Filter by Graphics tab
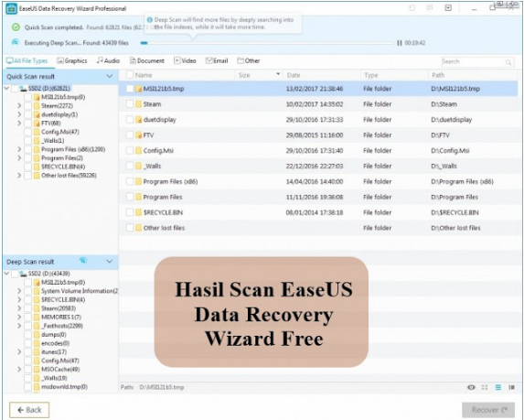 [72, 61]
